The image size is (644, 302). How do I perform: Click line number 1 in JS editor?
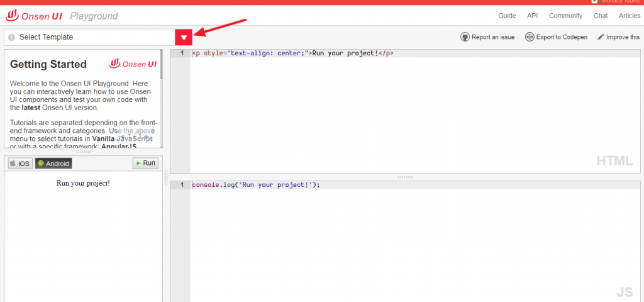(x=182, y=185)
